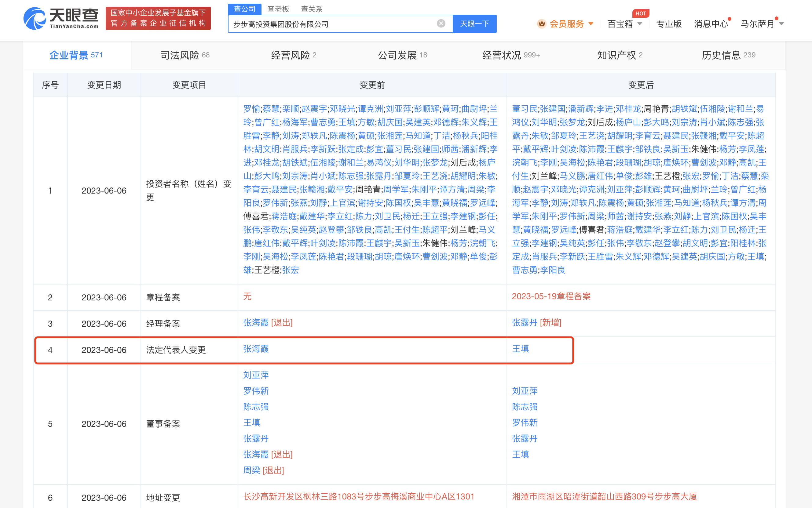Screen dimensions: 812x508
Task: Open 专业版
Action: [x=669, y=24]
